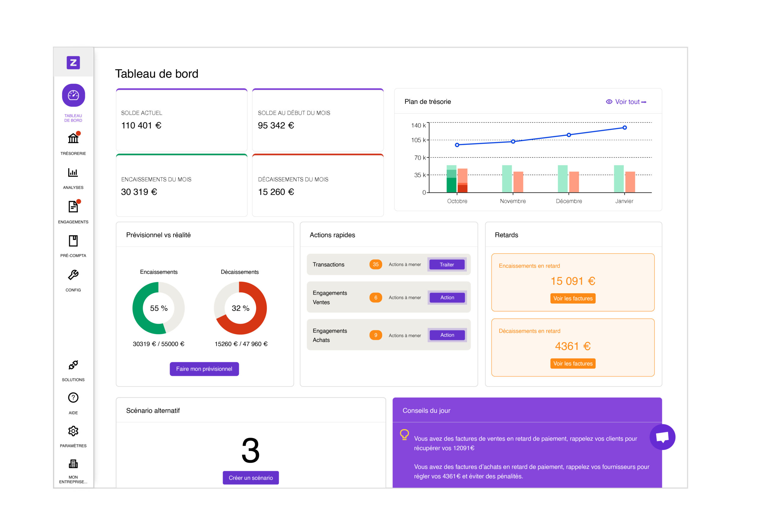The height and width of the screenshot is (532, 757).
Task: Click Action for Engagements Achats
Action: pyautogui.click(x=447, y=335)
